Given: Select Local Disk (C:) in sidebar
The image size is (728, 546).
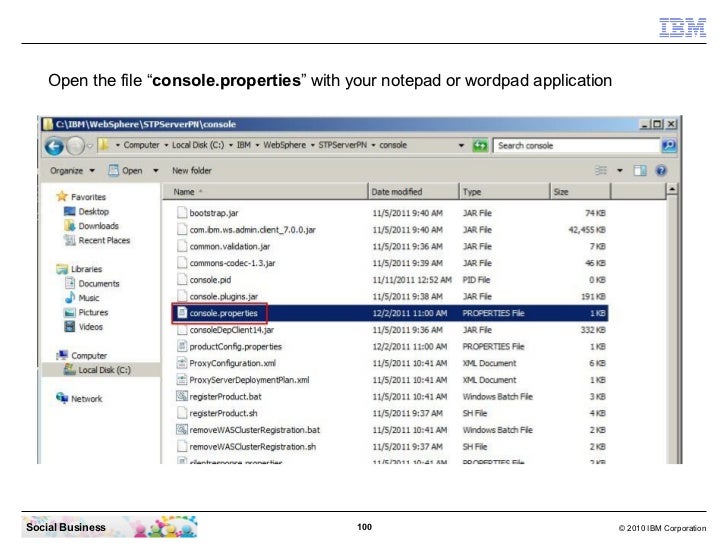Looking at the screenshot, I should 101,370.
